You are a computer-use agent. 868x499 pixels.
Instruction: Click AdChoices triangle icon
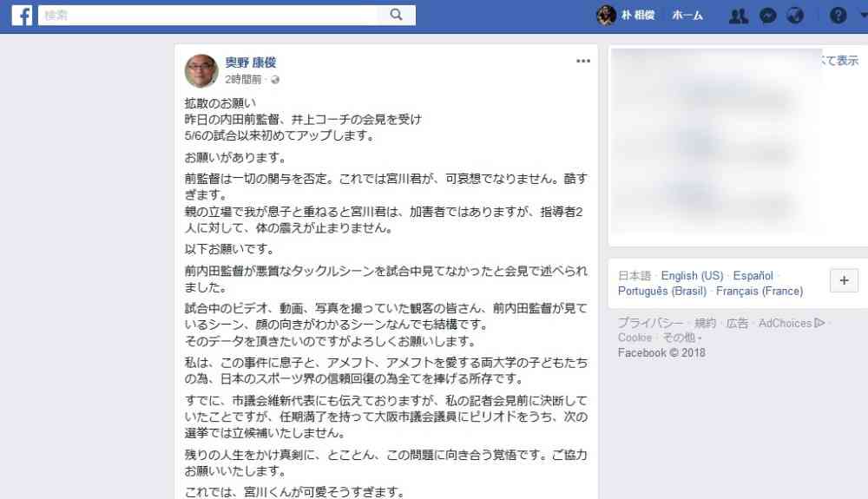pyautogui.click(x=820, y=323)
